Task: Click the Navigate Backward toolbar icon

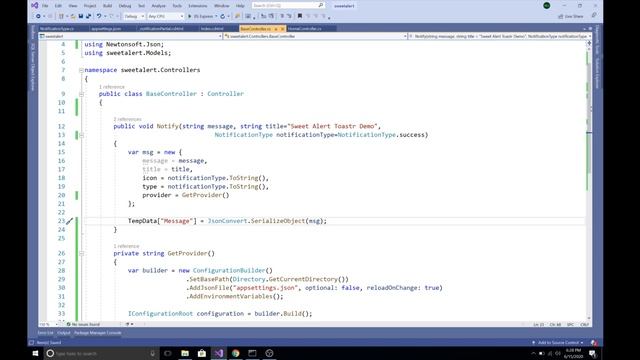Action: coord(38,16)
